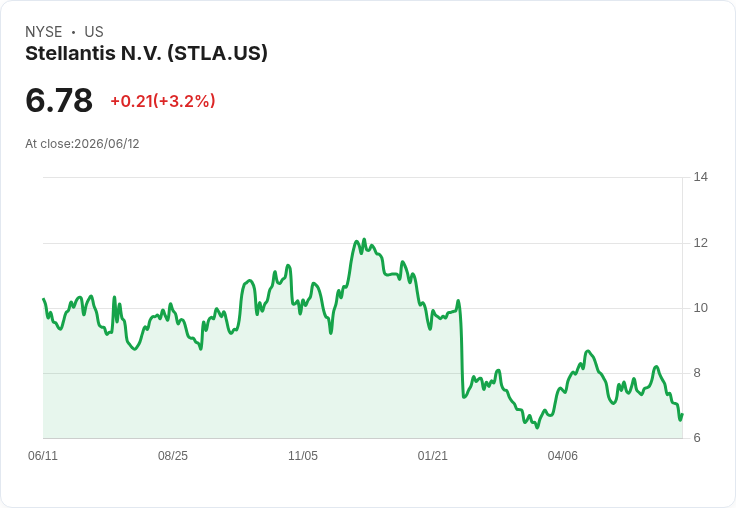Screen dimensions: 736x508
Task: Select the NYSE exchange label
Action: click(44, 32)
